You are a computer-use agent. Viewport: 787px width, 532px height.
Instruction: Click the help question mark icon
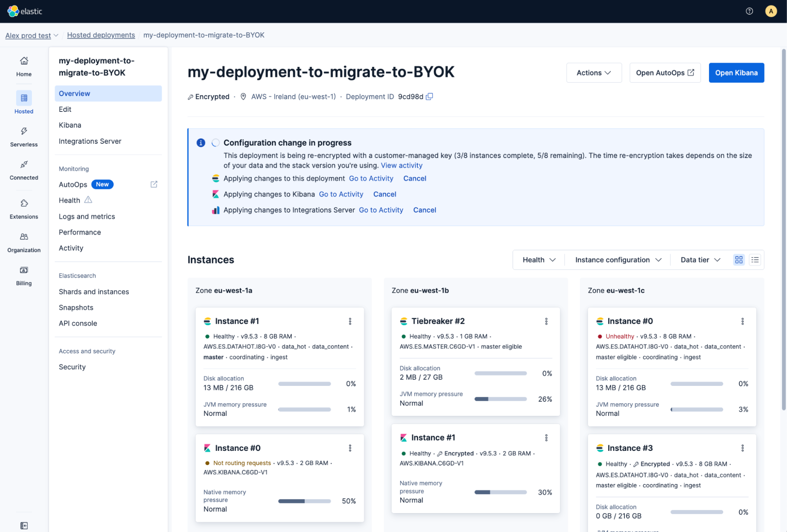point(749,11)
